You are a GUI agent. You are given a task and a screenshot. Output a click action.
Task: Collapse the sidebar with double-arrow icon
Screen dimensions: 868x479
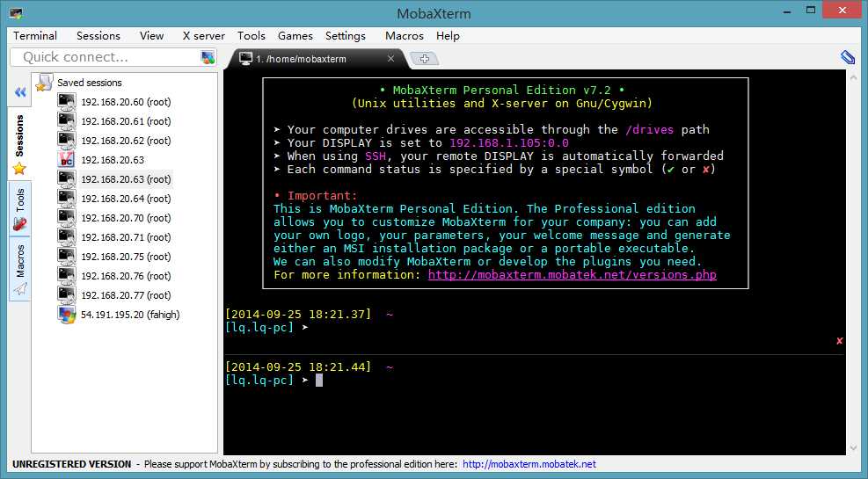coord(20,91)
